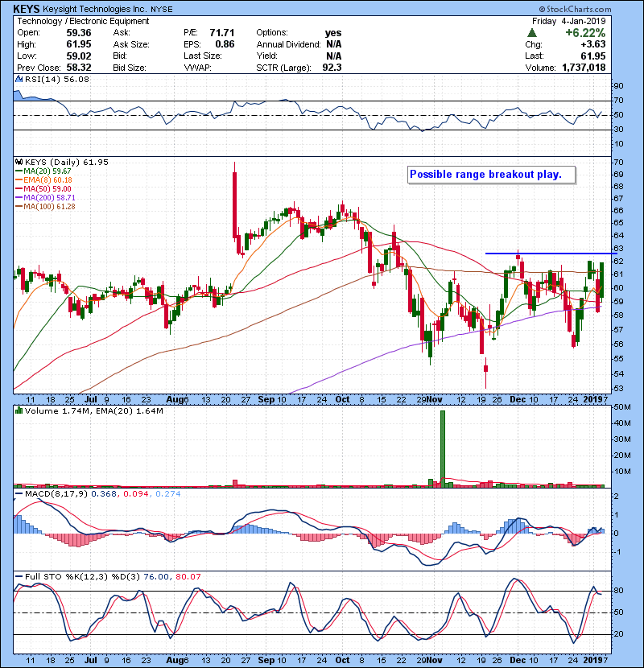Click the SCTR (Large) value 92.3
644x668 pixels.
coord(332,68)
